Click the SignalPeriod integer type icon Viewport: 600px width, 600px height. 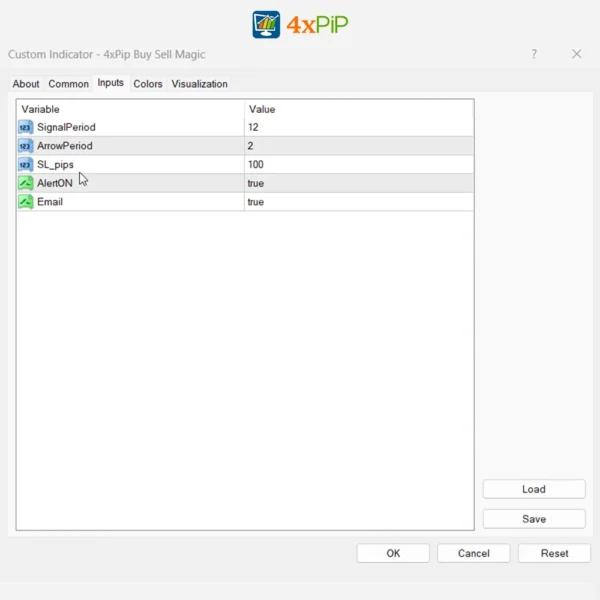[26, 127]
